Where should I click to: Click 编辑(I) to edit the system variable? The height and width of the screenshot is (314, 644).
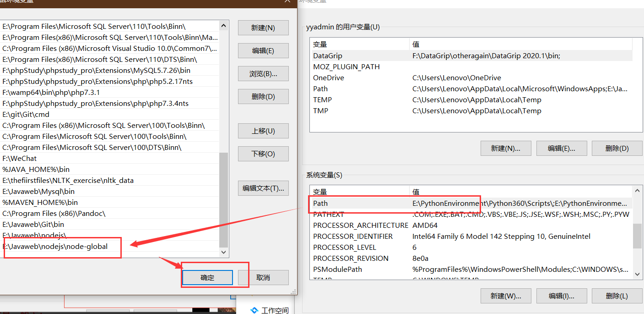[562, 296]
